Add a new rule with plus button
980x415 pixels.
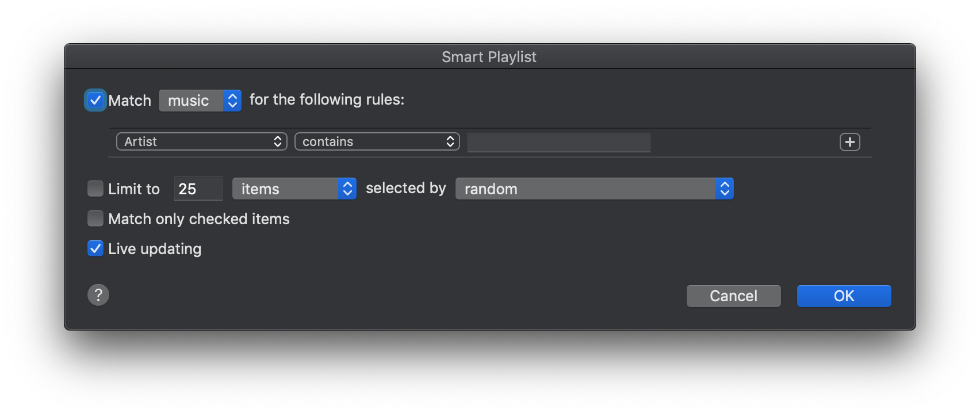[849, 142]
